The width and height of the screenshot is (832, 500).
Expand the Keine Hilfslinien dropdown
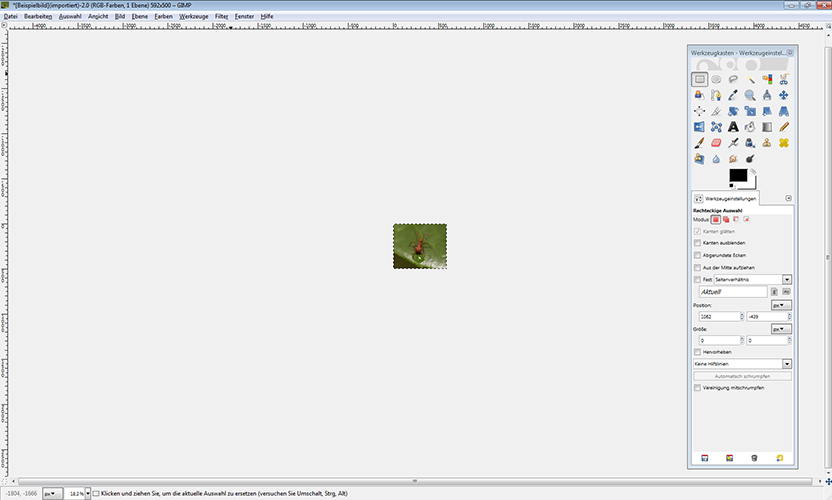787,364
